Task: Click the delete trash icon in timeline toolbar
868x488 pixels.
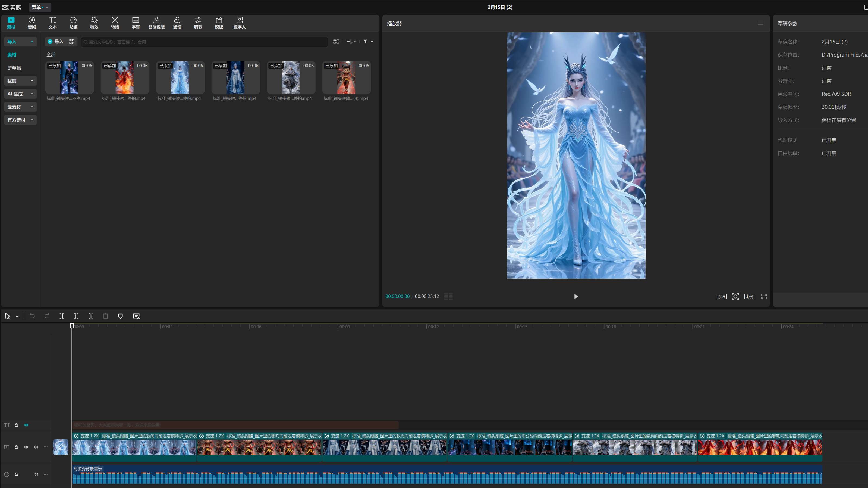Action: 105,316
